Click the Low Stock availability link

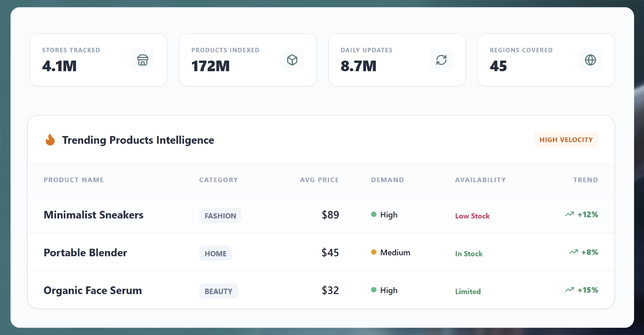[472, 216]
